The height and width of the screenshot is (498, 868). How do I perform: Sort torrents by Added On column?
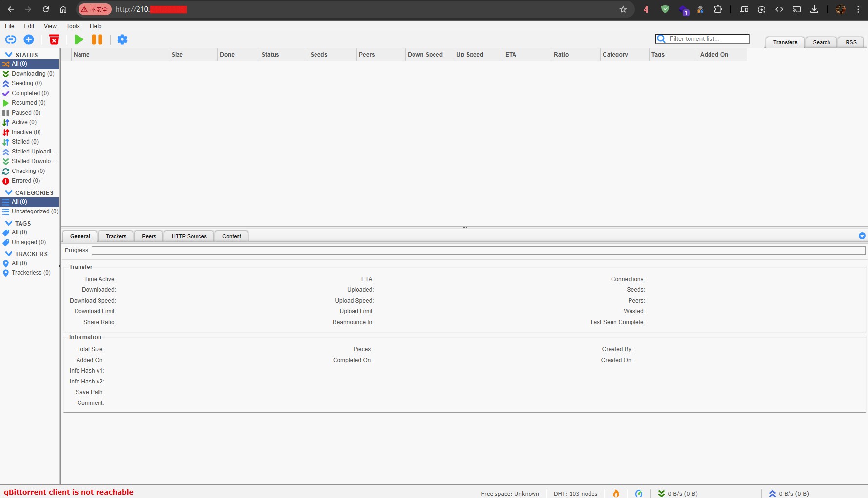(x=722, y=55)
